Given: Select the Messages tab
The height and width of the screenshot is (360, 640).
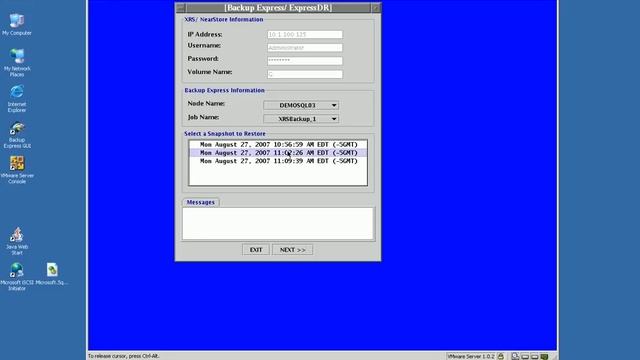Looking at the screenshot, I should [x=200, y=202].
